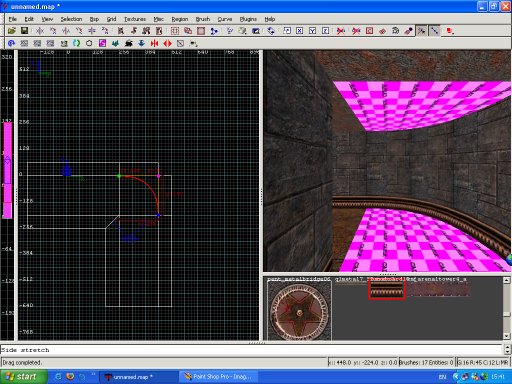The height and width of the screenshot is (384, 512).
Task: Open the Region menu
Action: click(x=180, y=19)
